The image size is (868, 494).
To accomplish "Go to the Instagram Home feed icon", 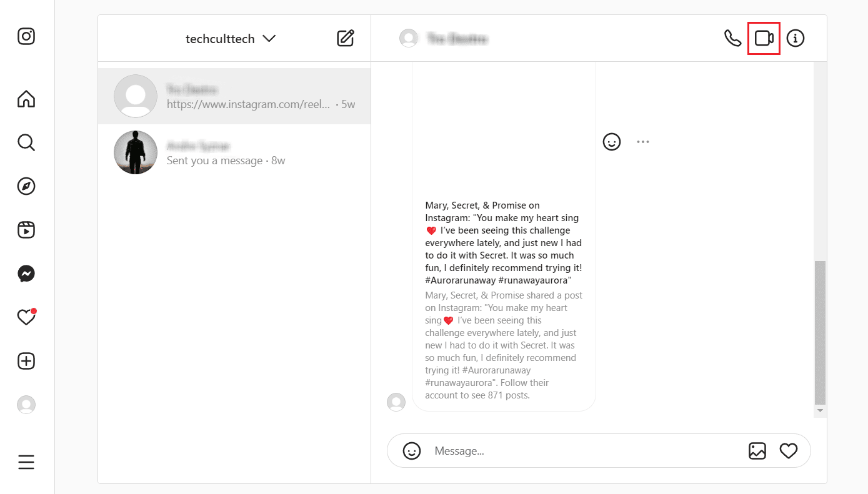I will coord(26,99).
